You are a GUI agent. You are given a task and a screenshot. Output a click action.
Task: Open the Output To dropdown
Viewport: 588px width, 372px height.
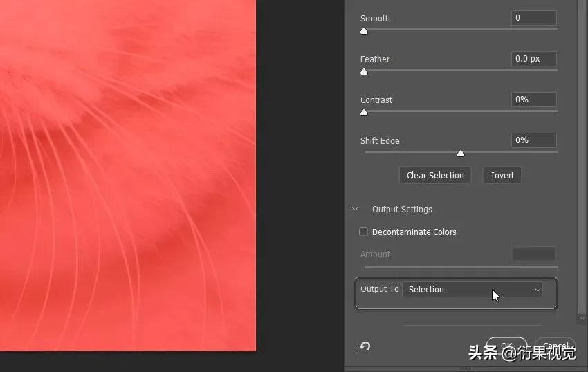[472, 290]
